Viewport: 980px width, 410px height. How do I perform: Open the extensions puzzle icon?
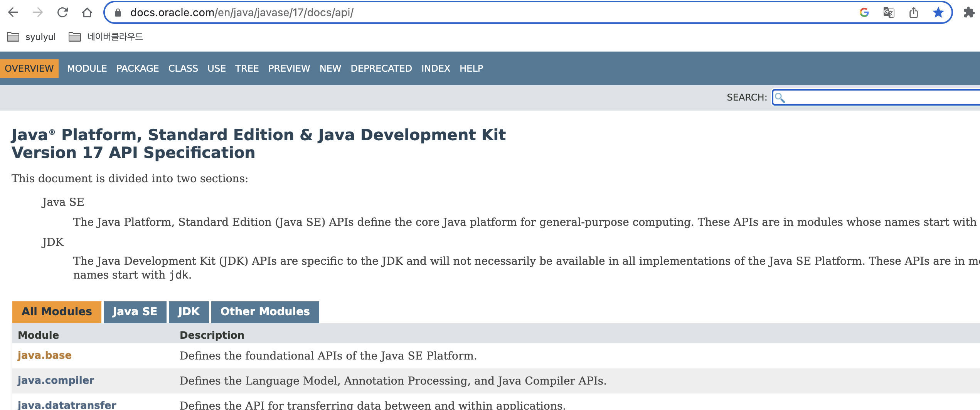pos(969,13)
